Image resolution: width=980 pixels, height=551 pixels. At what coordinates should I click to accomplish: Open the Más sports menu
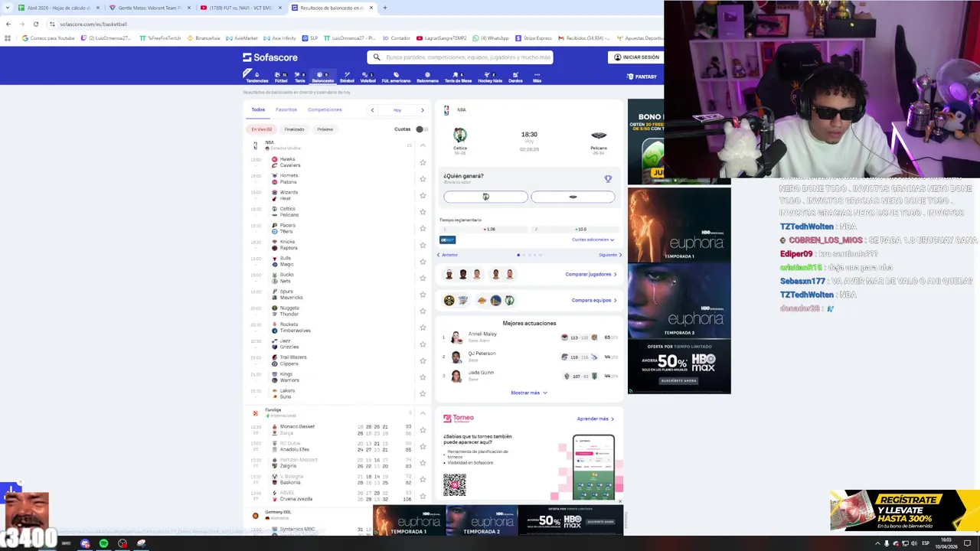(x=537, y=77)
